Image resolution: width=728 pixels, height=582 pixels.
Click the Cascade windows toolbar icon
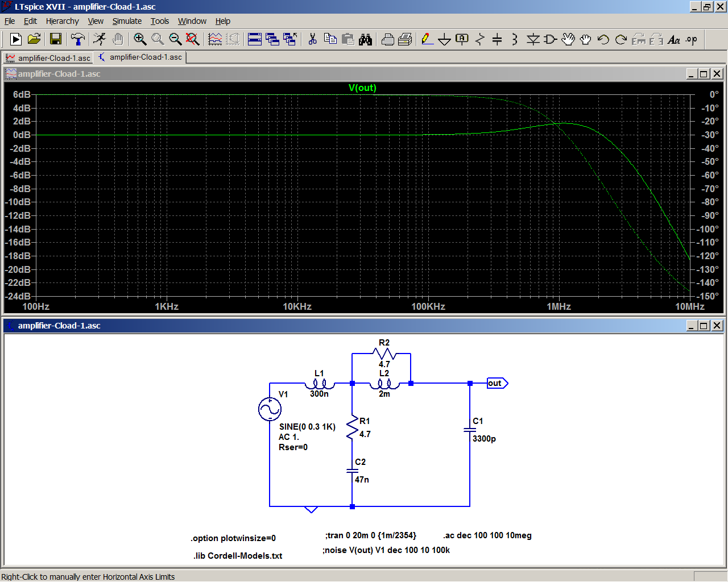[272, 39]
